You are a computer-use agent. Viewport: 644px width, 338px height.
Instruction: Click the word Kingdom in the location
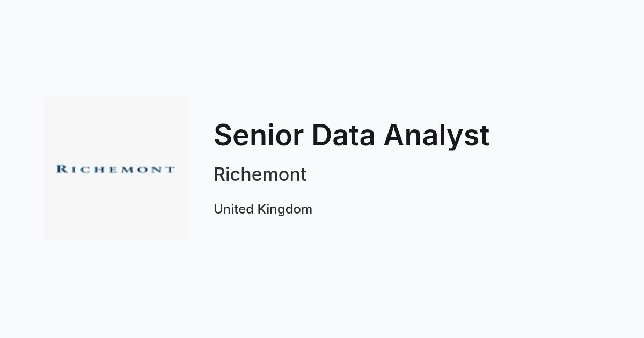point(285,209)
